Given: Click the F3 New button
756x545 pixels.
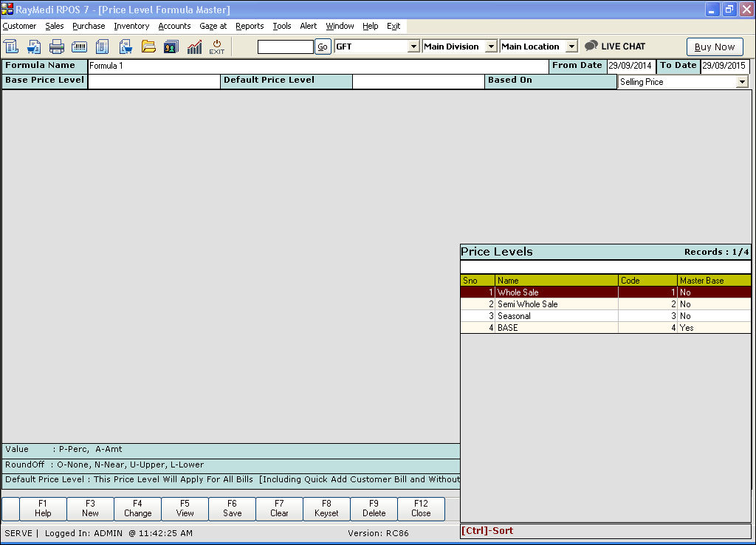Looking at the screenshot, I should click(90, 509).
